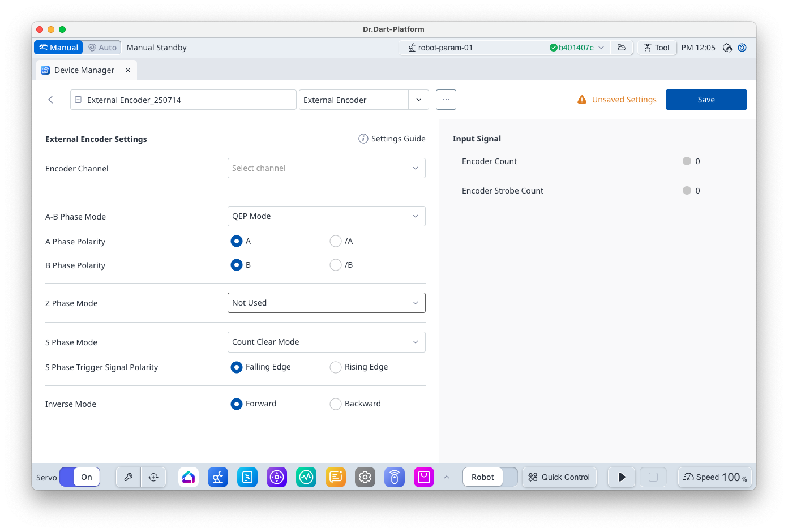Select the /A phase polarity radio button
This screenshot has width=788, height=532.
tap(336, 241)
